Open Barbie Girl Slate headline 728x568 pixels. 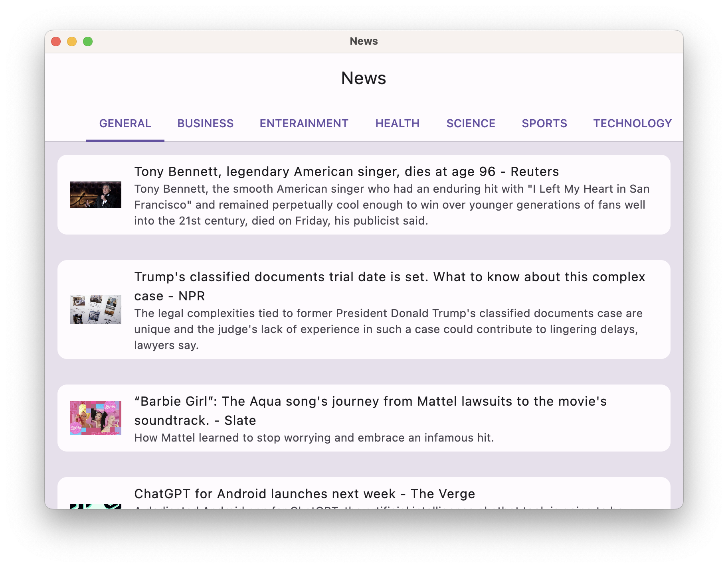(370, 411)
